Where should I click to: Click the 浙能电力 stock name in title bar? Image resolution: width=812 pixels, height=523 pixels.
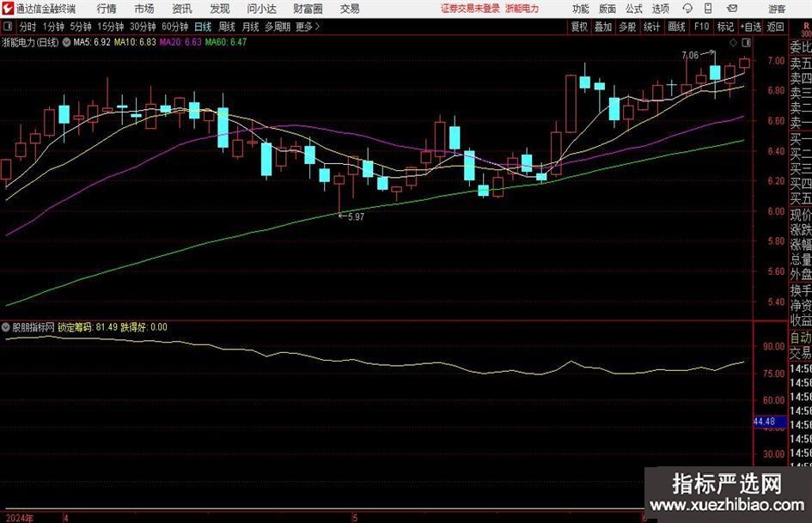click(x=522, y=9)
